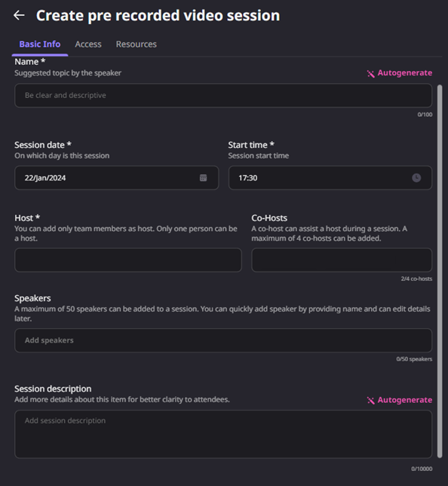Viewport: 448px width, 486px height.
Task: Open the Resources tab
Action: (136, 45)
